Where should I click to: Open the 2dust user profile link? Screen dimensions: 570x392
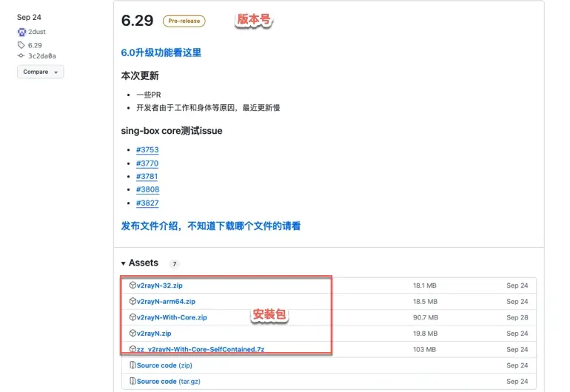tap(37, 32)
